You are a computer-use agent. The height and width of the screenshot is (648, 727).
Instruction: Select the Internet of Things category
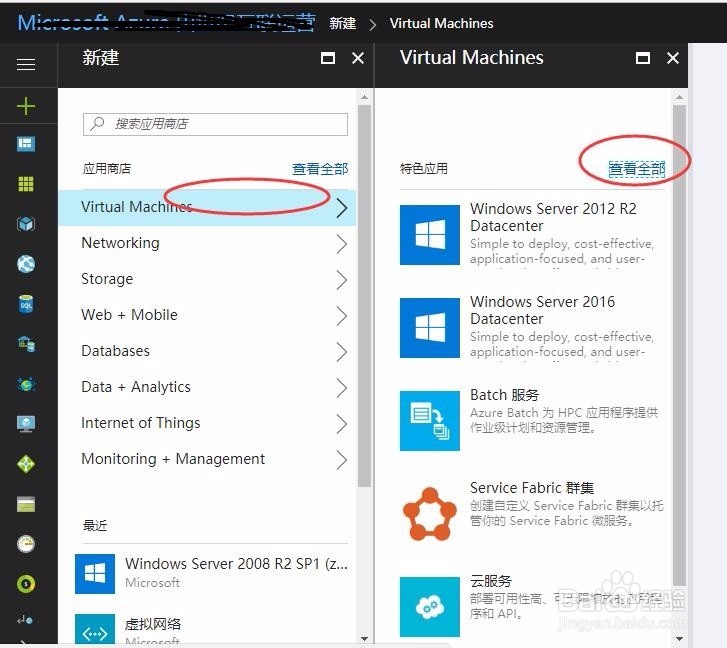point(207,423)
